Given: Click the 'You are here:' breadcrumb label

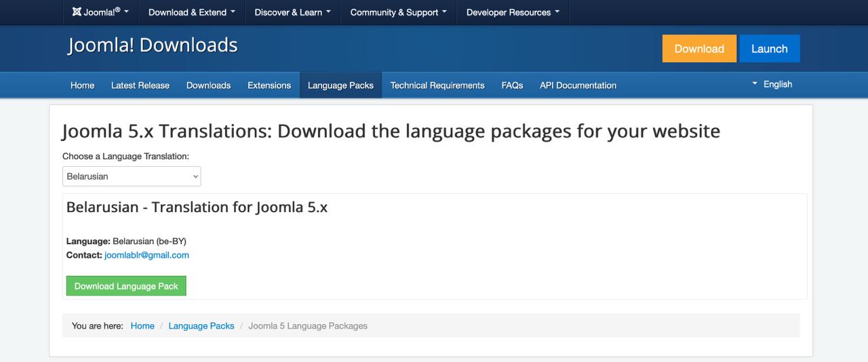Looking at the screenshot, I should (98, 326).
